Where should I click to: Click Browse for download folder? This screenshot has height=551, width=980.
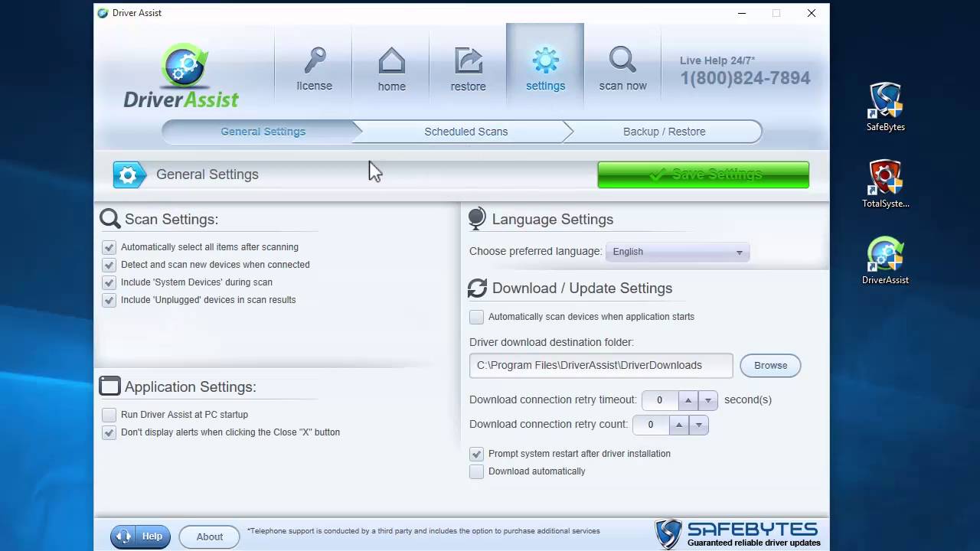(x=770, y=365)
